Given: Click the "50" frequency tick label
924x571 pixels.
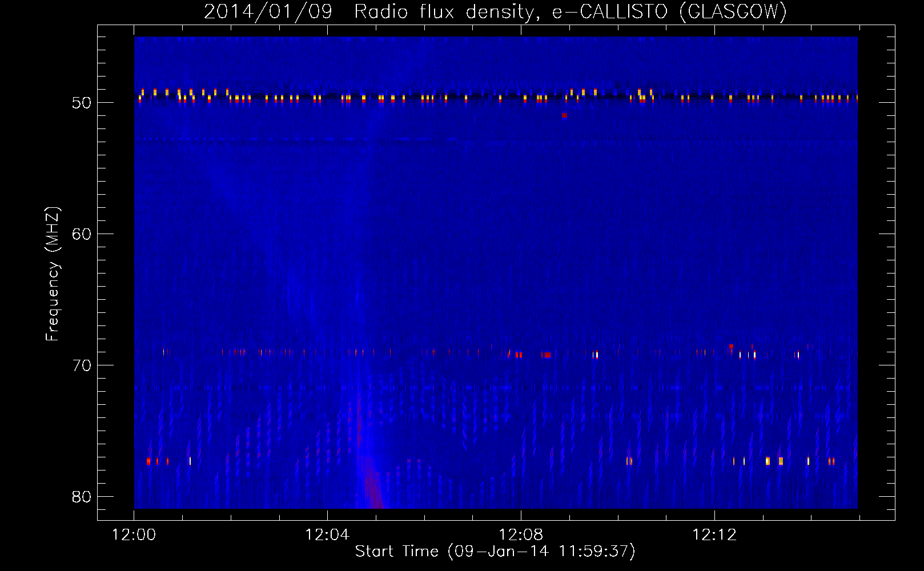Looking at the screenshot, I should coord(82,103).
